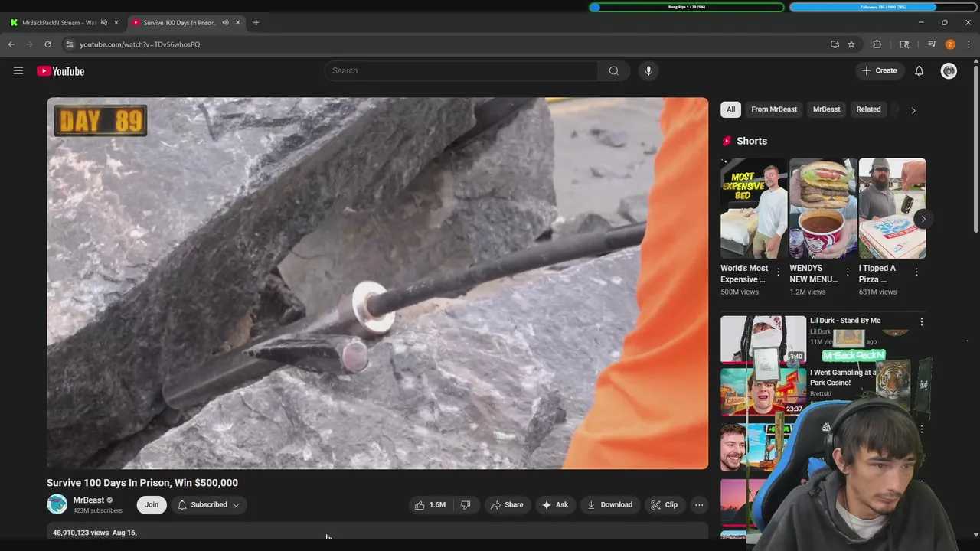
Task: Open the Lil Durk video thumbnail
Action: (x=763, y=340)
